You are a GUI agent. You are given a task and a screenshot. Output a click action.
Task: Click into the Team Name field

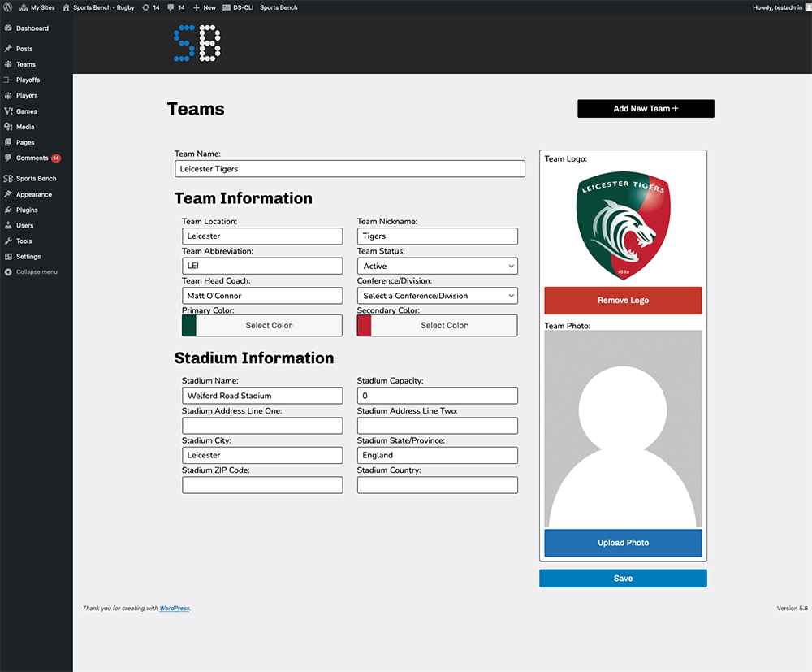point(350,169)
